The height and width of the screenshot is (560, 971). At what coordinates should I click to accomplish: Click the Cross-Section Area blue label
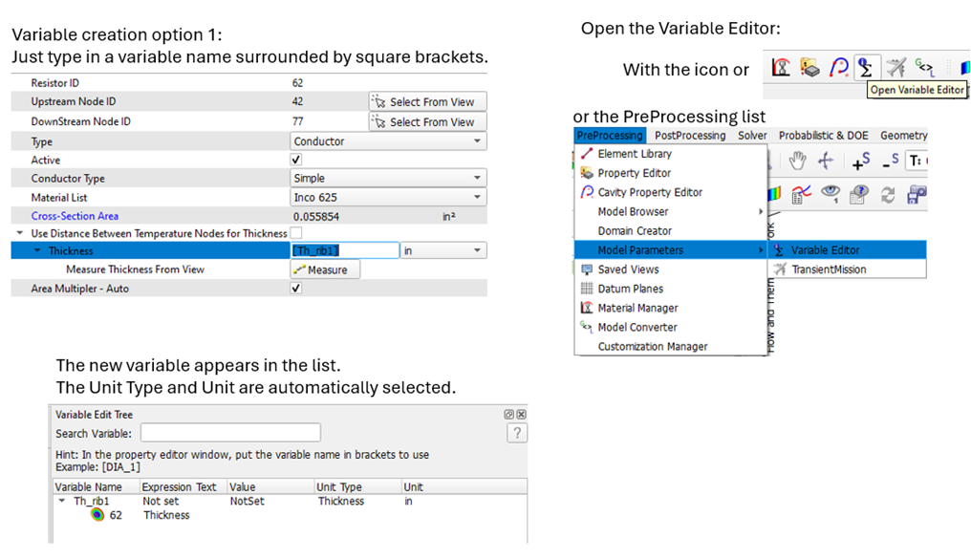[75, 216]
